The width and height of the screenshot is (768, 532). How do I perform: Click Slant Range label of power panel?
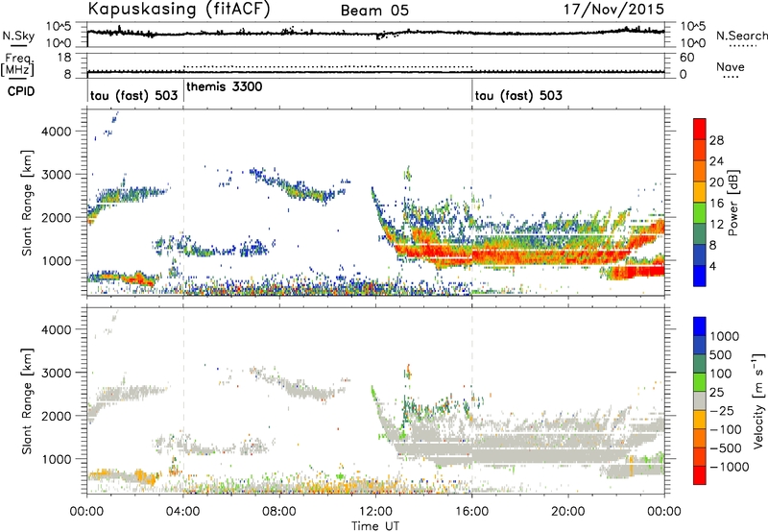27,203
